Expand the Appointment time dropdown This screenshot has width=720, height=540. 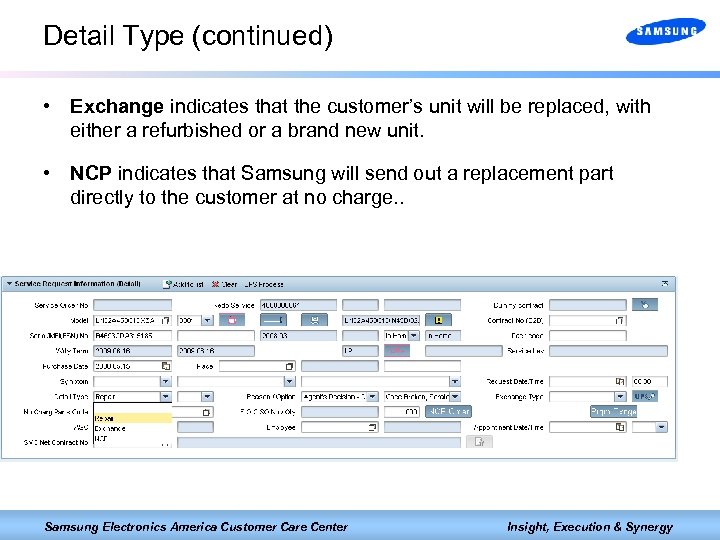click(661, 427)
